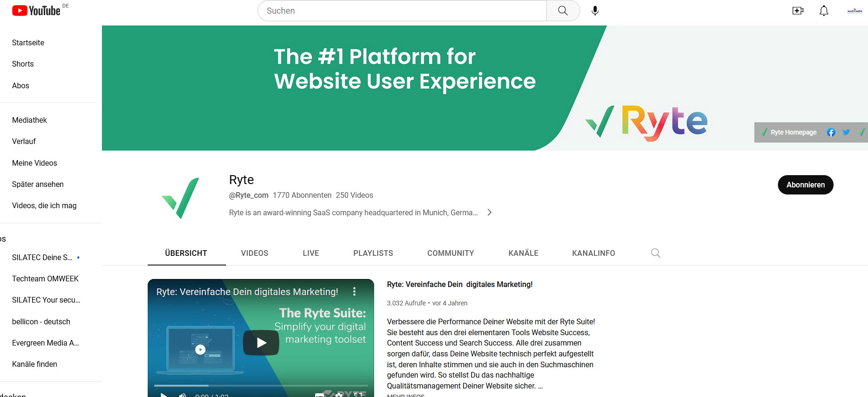Switch to the ÜBERSICHT tab

coord(186,253)
